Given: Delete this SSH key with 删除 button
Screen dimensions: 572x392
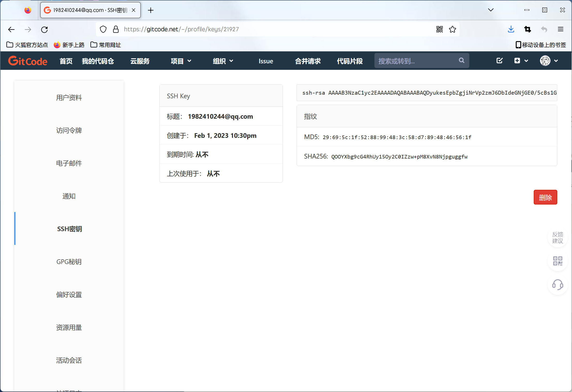Looking at the screenshot, I should 545,197.
